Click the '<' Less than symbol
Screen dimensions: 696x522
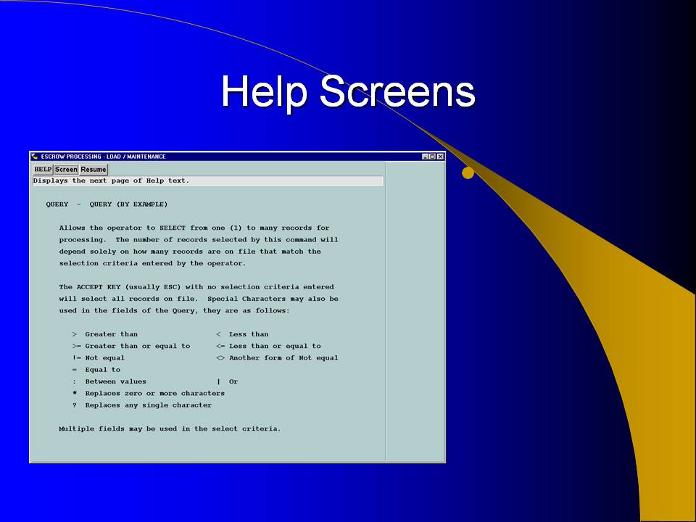[218, 334]
